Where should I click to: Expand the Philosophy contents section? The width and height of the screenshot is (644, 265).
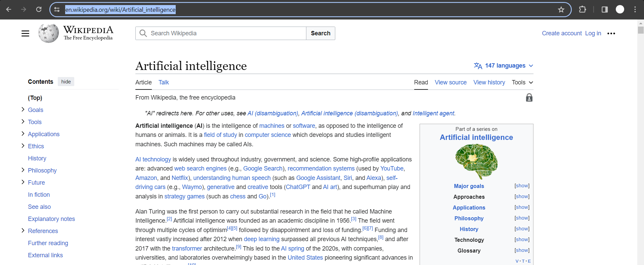[23, 170]
